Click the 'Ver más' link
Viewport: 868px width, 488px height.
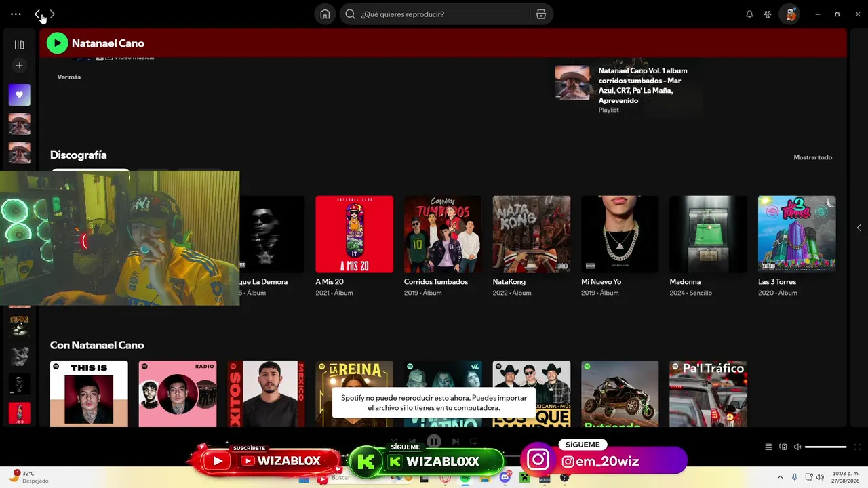[68, 77]
